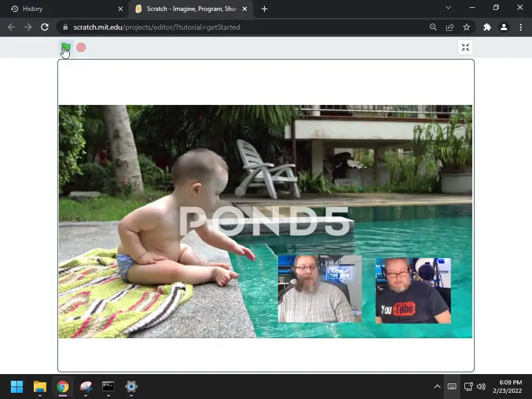Select the Scratch browser tab

click(190, 9)
